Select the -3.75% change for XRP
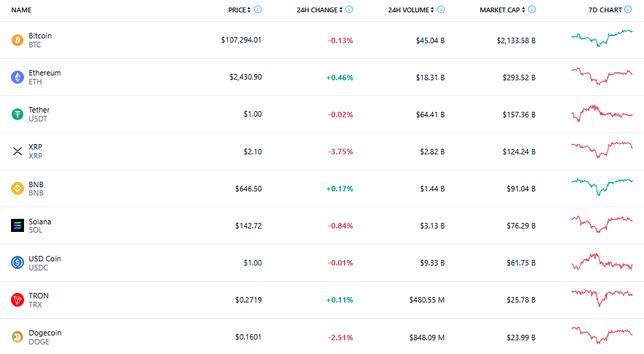 (341, 152)
